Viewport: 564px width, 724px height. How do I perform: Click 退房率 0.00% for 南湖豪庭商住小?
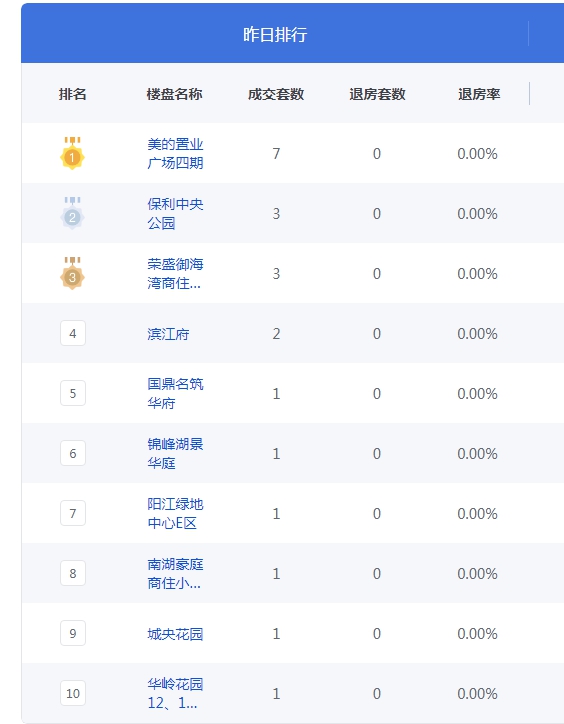478,573
